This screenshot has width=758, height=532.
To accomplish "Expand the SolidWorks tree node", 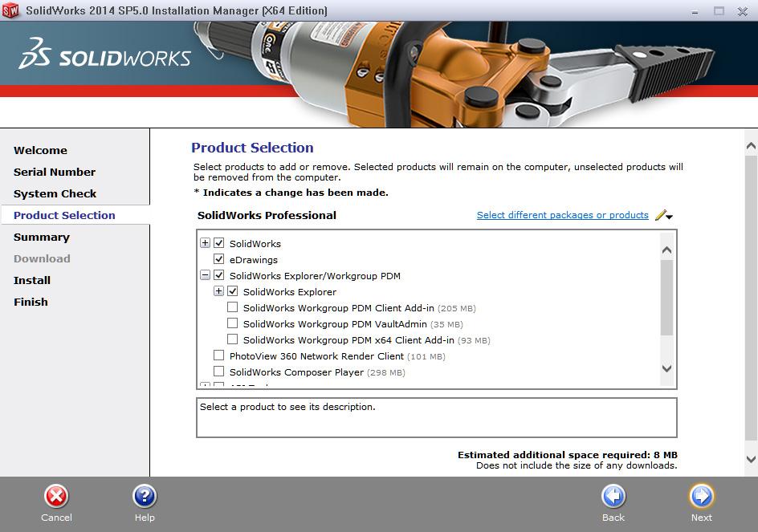I will point(205,243).
